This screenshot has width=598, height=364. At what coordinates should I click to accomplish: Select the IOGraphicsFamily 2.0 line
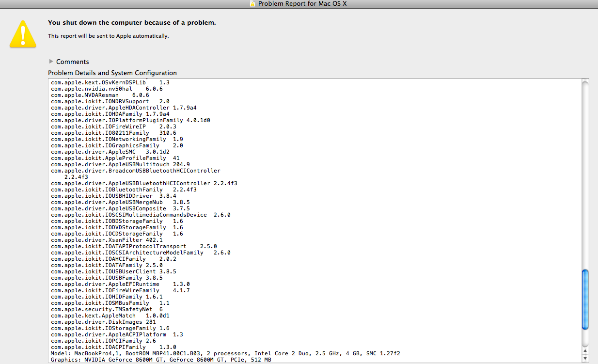pos(117,145)
